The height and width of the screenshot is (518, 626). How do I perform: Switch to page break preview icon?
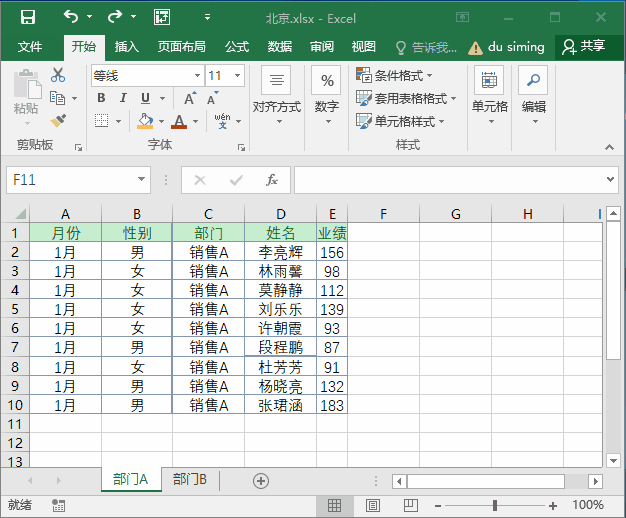[x=410, y=506]
